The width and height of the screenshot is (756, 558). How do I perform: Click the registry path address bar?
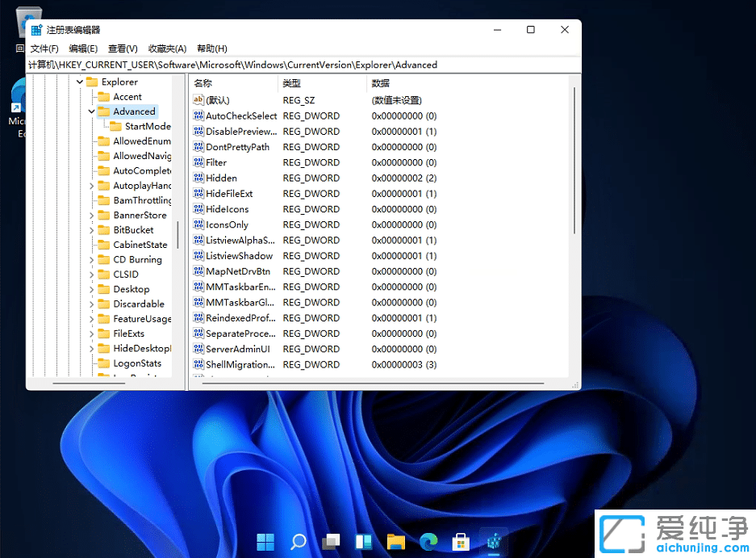tap(242, 65)
